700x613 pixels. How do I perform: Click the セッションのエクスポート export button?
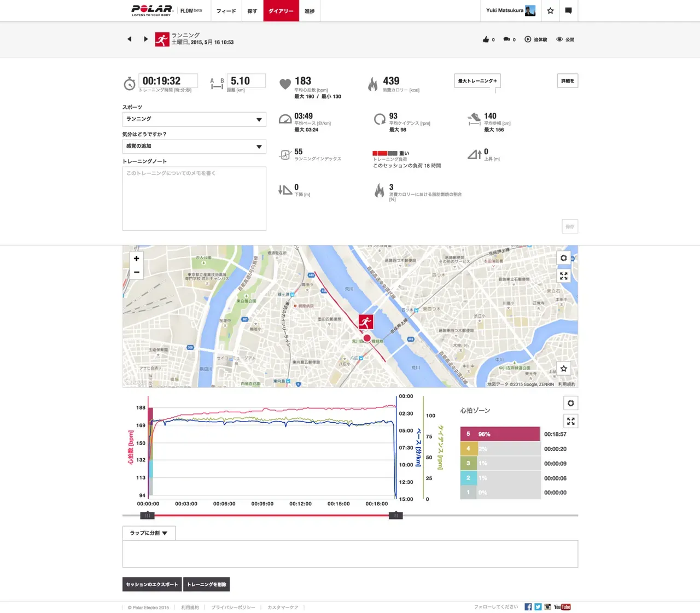[151, 584]
